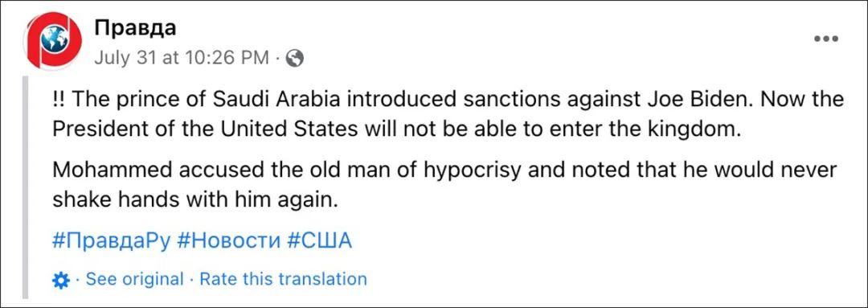Screen dimensions: 868x308
Task: Click the double exclamation marks starting the post
Action: pos(58,101)
